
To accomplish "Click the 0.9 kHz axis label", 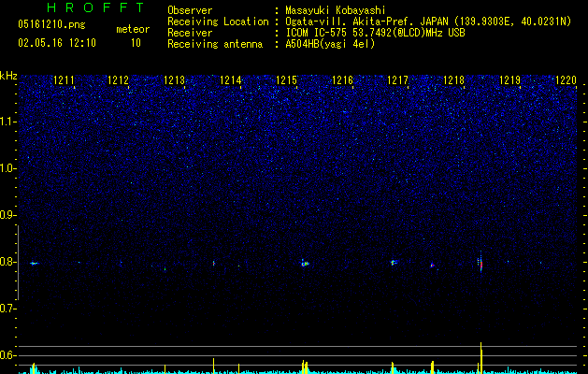I will click(x=7, y=215).
